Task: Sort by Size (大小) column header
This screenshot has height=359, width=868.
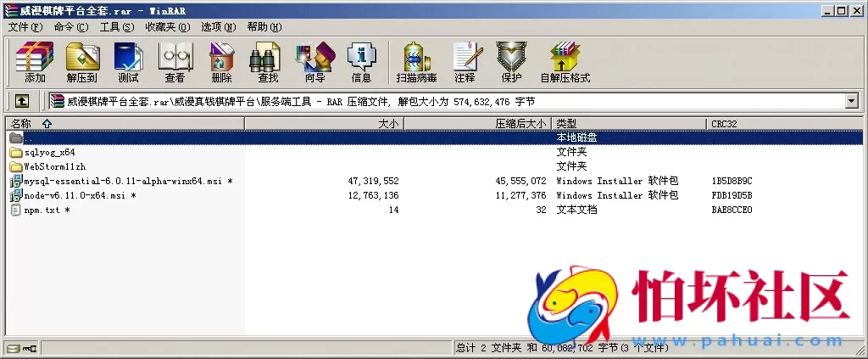Action: coord(324,124)
